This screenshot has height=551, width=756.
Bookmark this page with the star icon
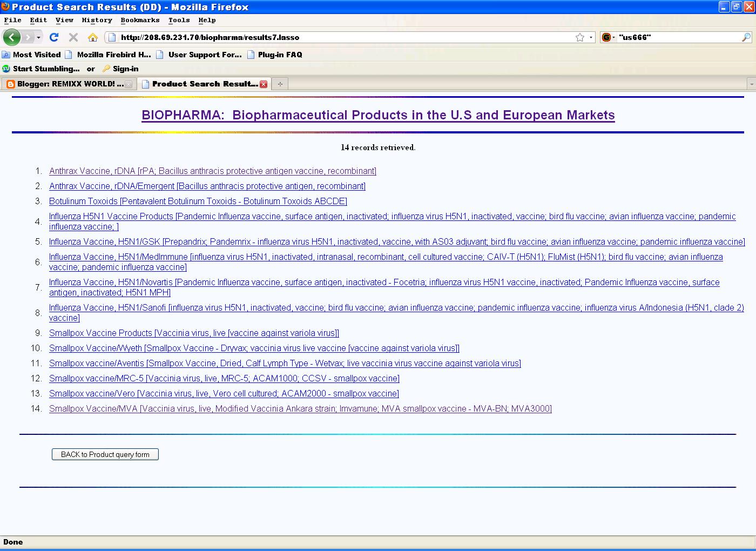580,37
